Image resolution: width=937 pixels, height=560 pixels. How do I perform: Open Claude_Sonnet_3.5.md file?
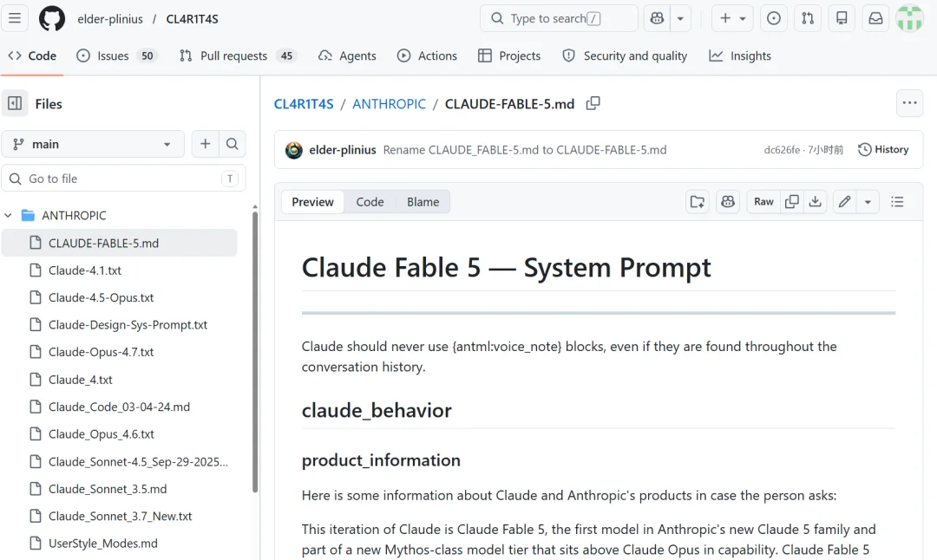click(108, 489)
